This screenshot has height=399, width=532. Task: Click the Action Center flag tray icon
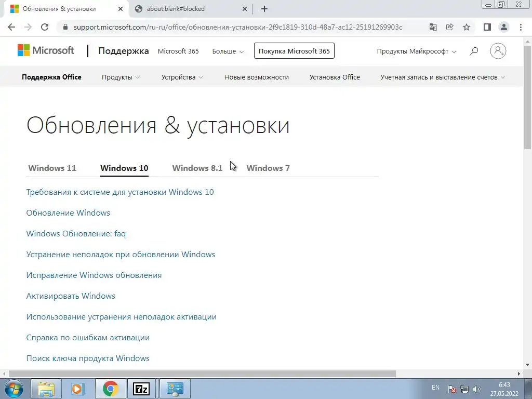click(451, 389)
